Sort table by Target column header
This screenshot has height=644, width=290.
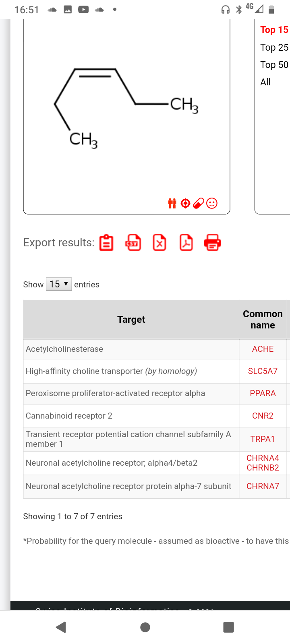(131, 320)
